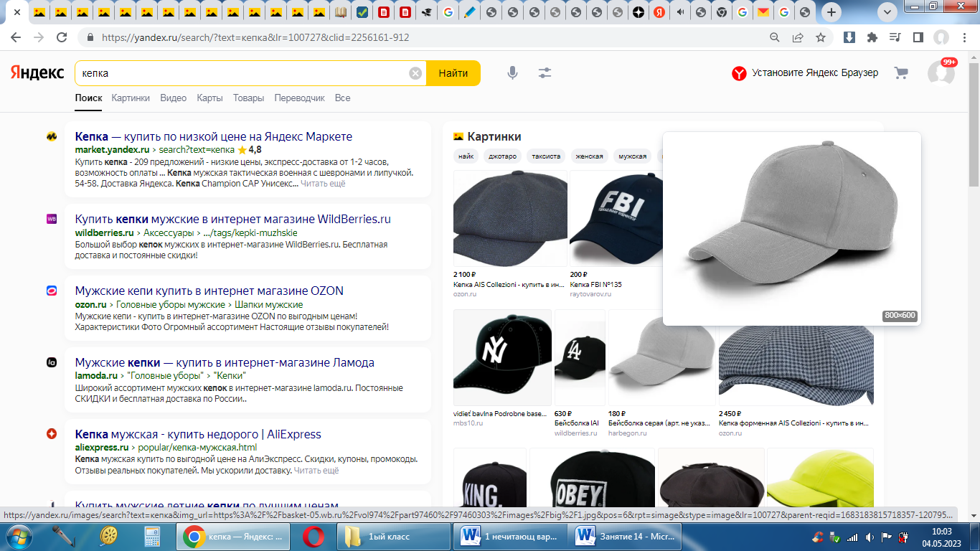Viewport: 980px width, 551px height.
Task: Reload the page
Action: pyautogui.click(x=62, y=37)
